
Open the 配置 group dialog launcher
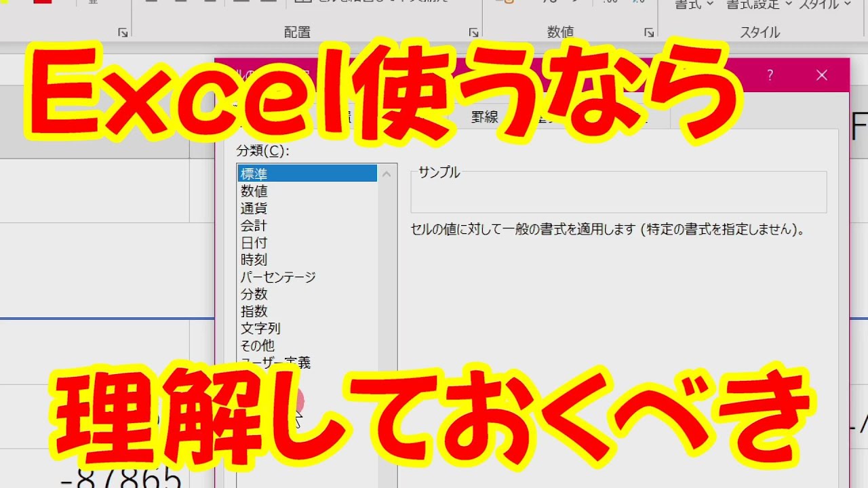tap(473, 33)
